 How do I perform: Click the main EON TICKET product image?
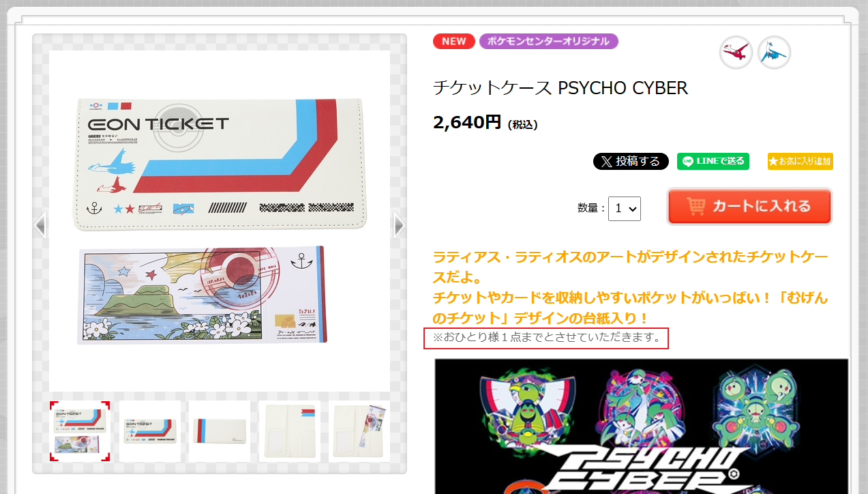click(220, 221)
